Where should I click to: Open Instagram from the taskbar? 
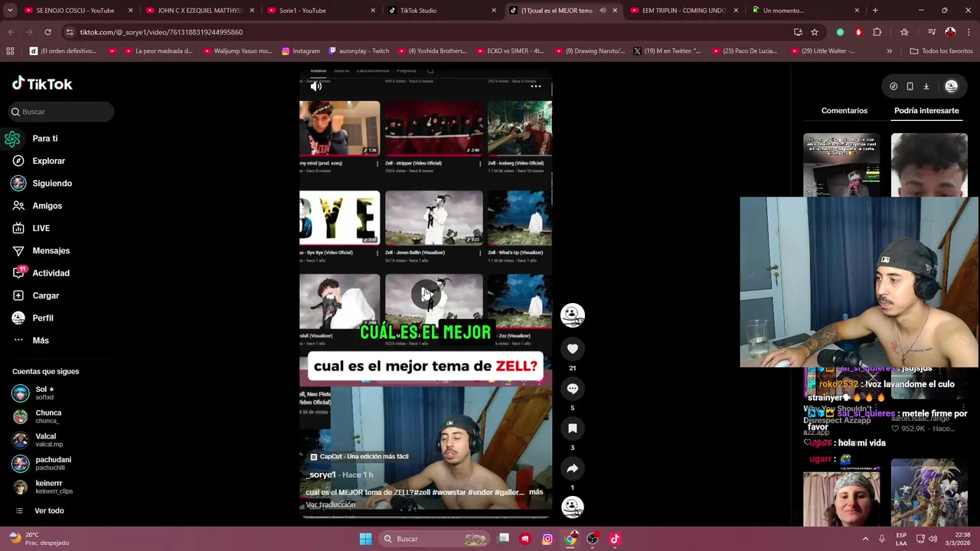point(547,539)
